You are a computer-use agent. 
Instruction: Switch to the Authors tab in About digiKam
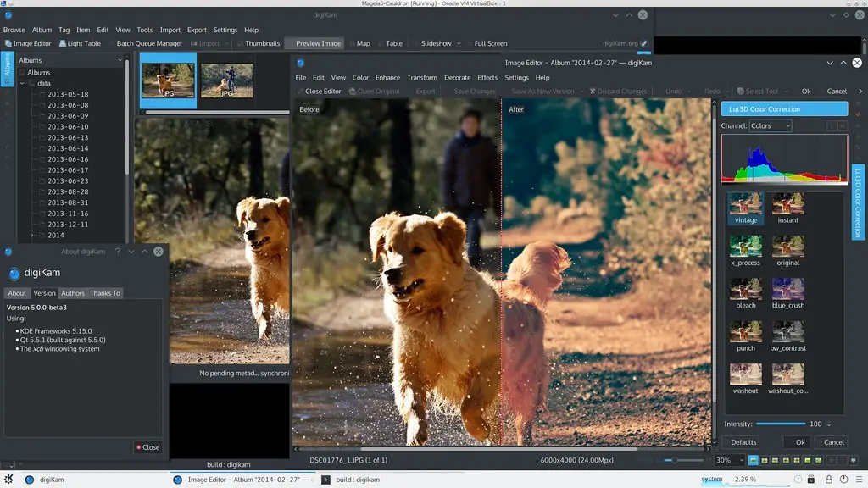[x=74, y=292]
